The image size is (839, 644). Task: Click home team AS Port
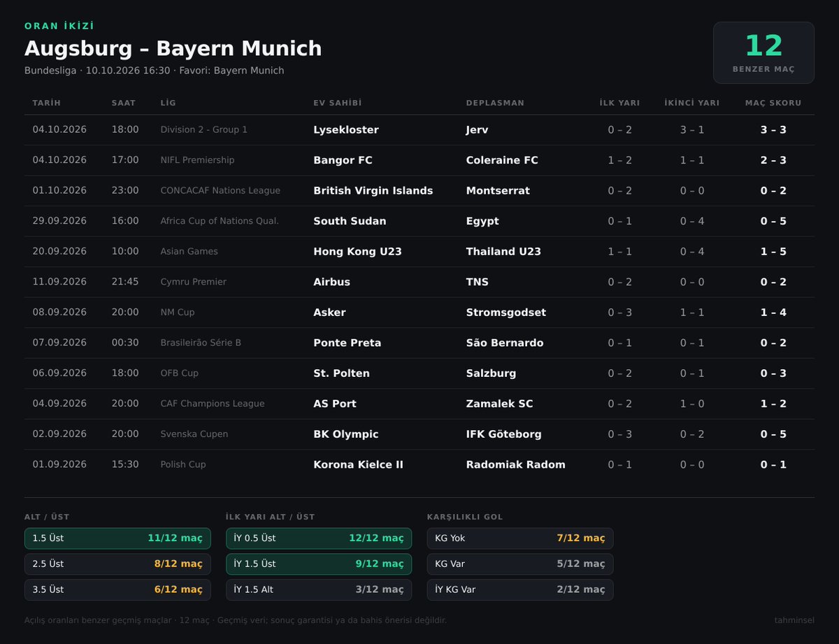click(x=335, y=403)
